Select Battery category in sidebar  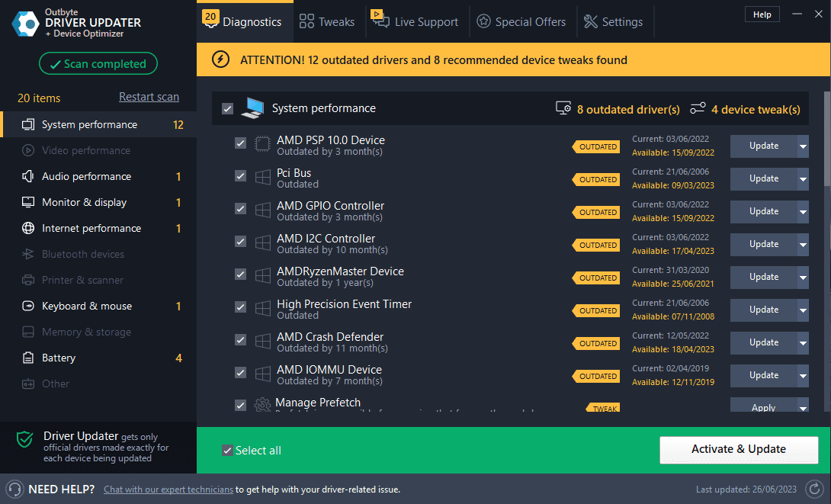(100, 358)
